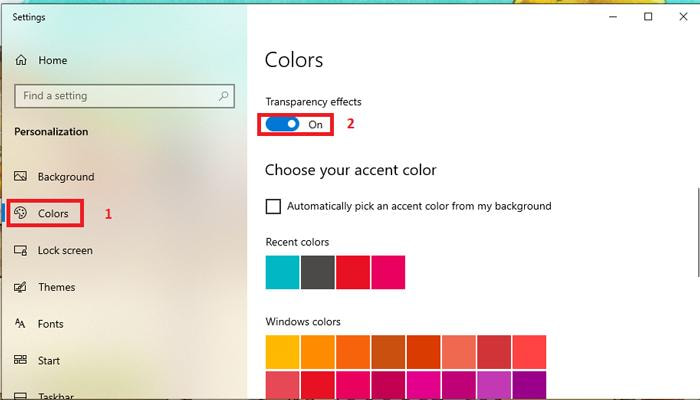Click the Colors palette icon

tap(21, 213)
